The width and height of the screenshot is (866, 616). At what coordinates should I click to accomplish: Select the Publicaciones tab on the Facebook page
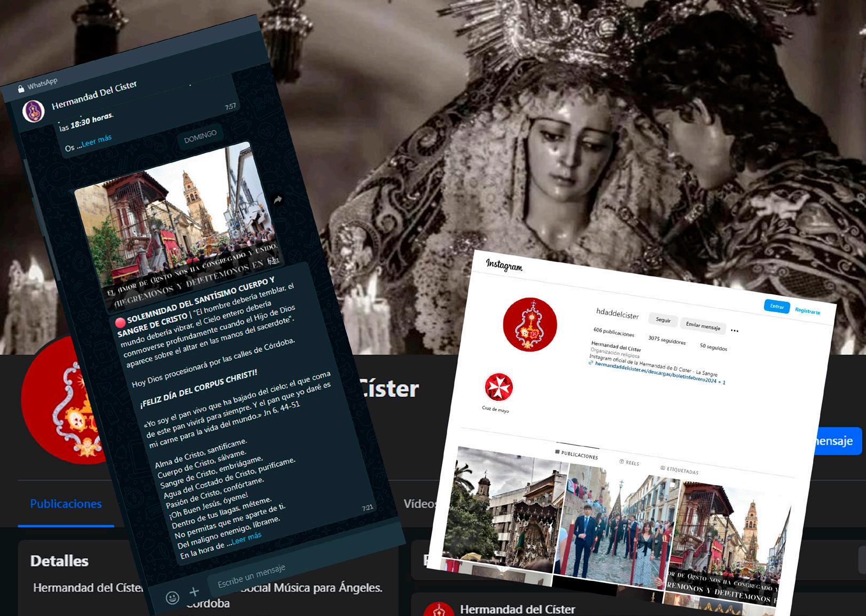[66, 504]
